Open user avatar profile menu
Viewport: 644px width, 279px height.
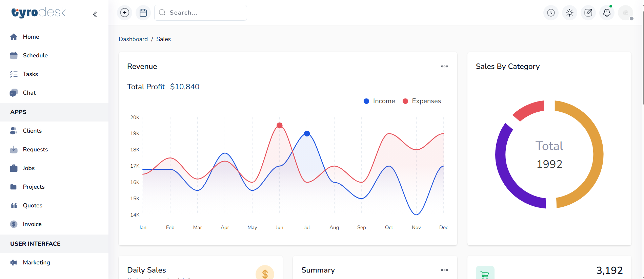click(626, 13)
